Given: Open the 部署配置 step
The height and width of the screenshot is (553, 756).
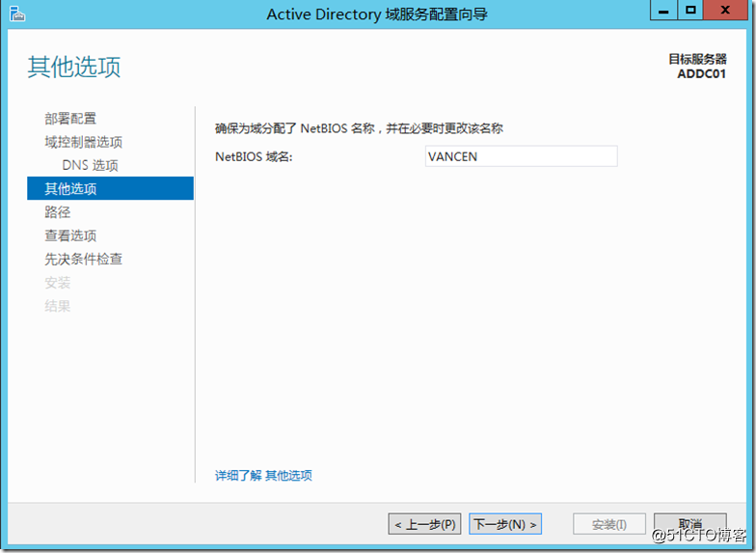Looking at the screenshot, I should [70, 118].
